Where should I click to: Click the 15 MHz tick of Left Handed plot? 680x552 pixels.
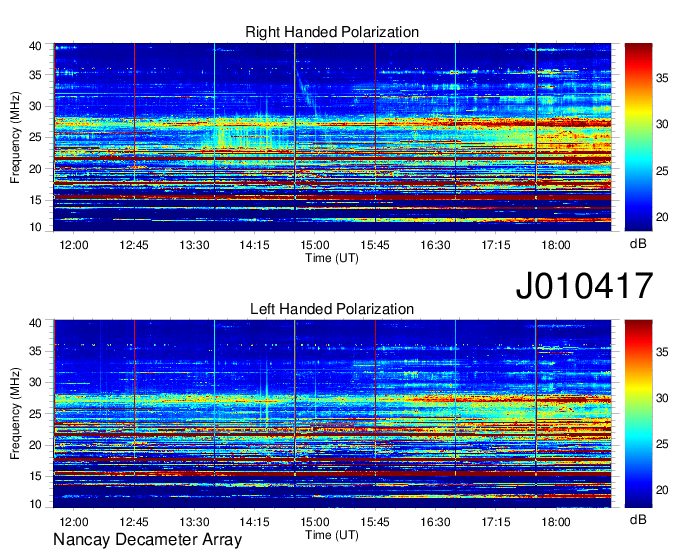pos(36,476)
